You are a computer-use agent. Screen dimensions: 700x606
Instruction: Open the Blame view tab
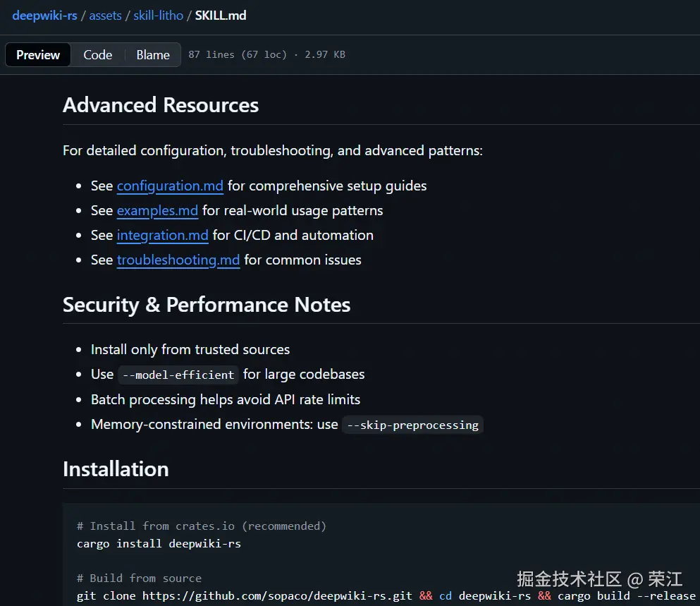click(x=153, y=55)
